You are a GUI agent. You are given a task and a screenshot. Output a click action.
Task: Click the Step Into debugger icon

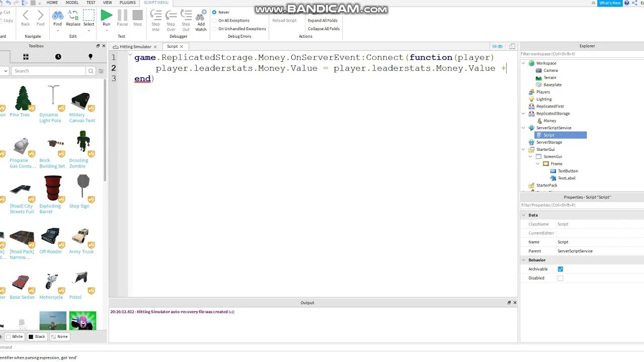[156, 15]
